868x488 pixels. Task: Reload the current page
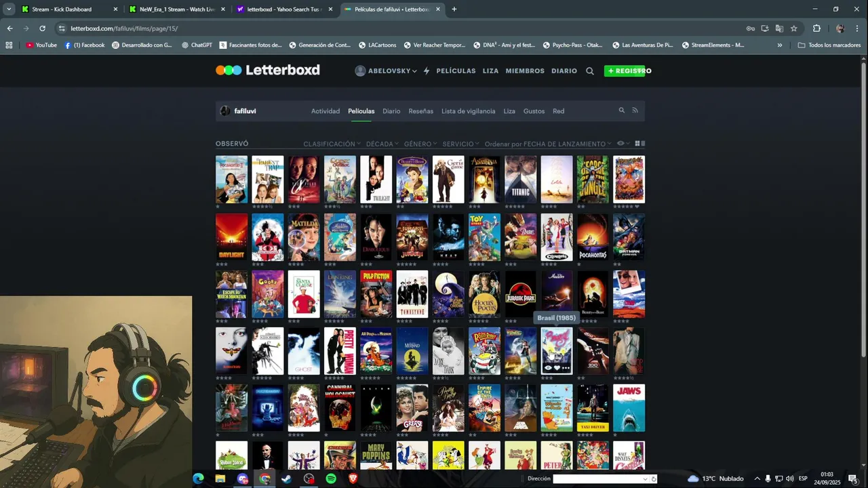point(42,28)
